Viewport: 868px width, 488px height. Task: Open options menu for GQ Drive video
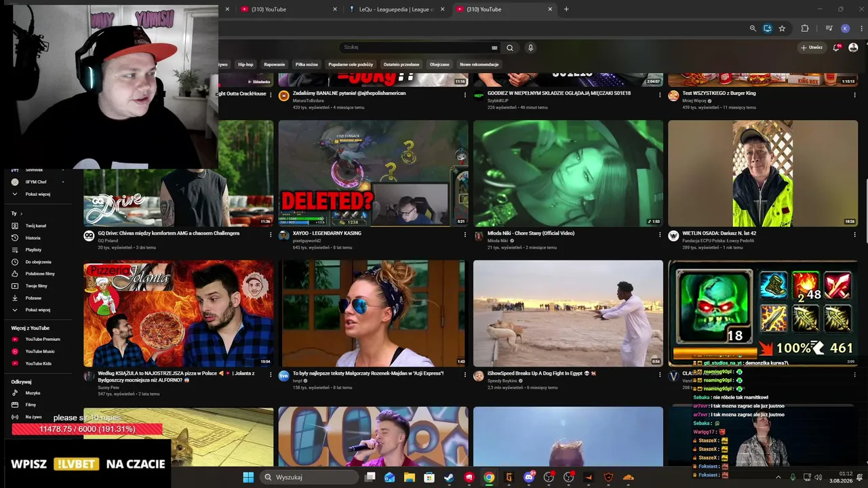(270, 235)
